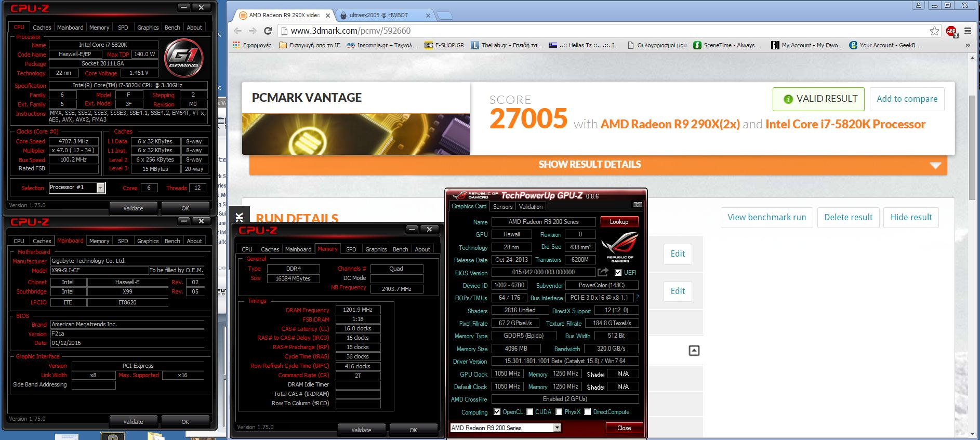The image size is (980, 440).
Task: Click the browser back arrow
Action: click(238, 31)
